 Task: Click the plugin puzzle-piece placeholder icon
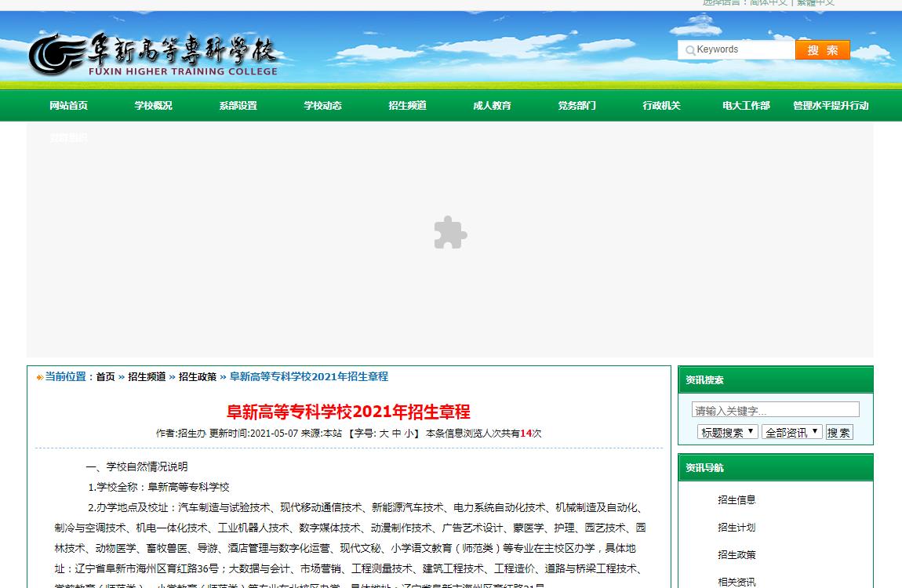click(x=450, y=233)
